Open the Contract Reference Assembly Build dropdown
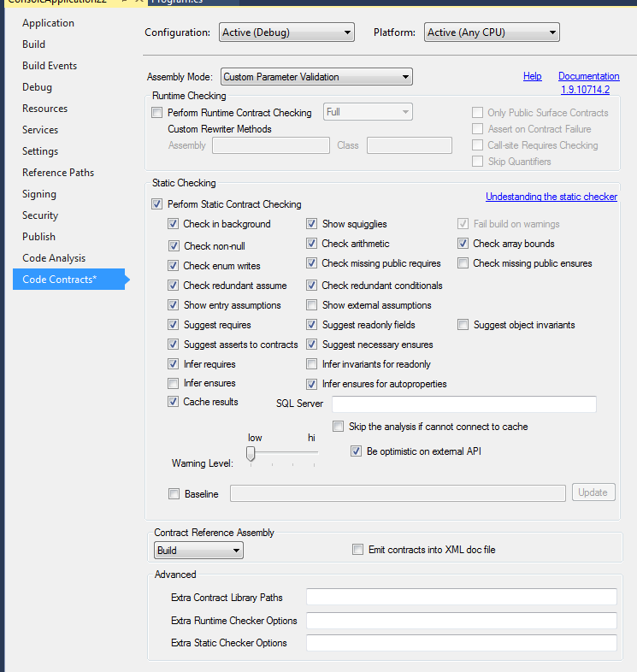Screen dimensions: 637x672 [198, 551]
